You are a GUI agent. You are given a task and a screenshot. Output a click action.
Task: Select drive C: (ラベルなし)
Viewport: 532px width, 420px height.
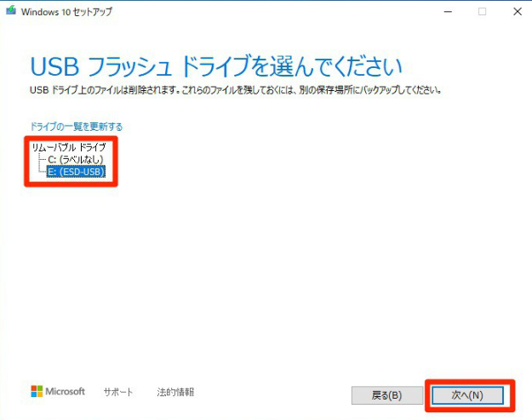75,159
